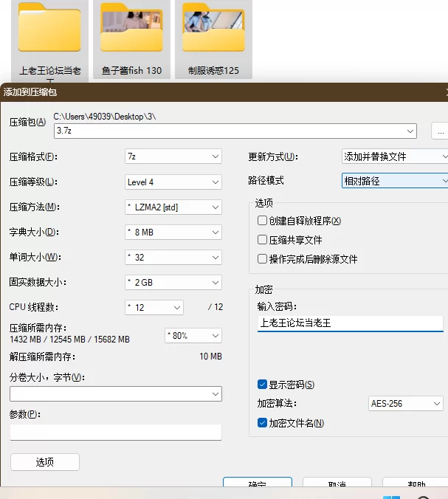The width and height of the screenshot is (448, 499).
Task: Uncheck the 显示密码 checkbox
Action: tap(262, 385)
